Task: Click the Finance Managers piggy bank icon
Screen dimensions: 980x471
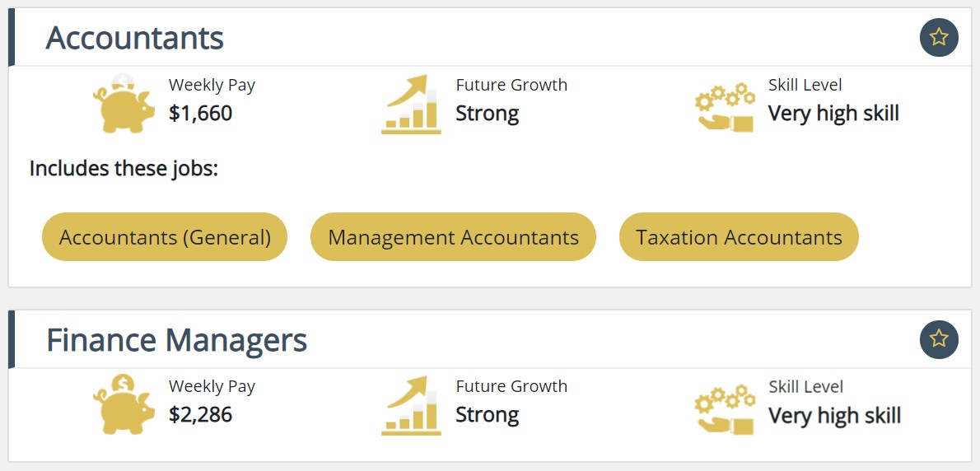Action: coord(124,405)
